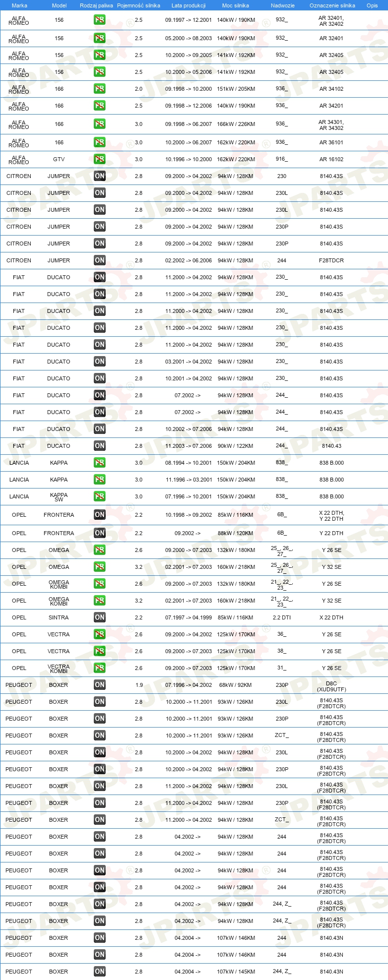
Task: Click petrol icon in Opel Vectra 36_ row
Action: pos(100,634)
